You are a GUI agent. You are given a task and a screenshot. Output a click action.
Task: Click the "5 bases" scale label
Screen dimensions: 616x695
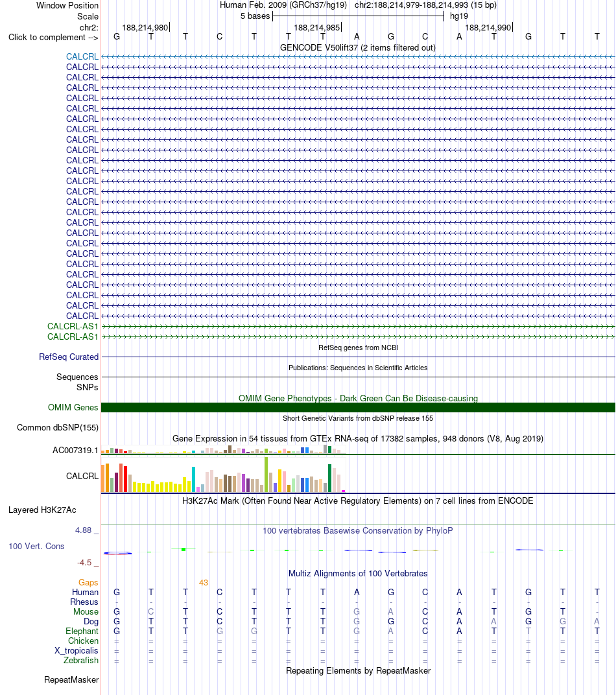(255, 16)
